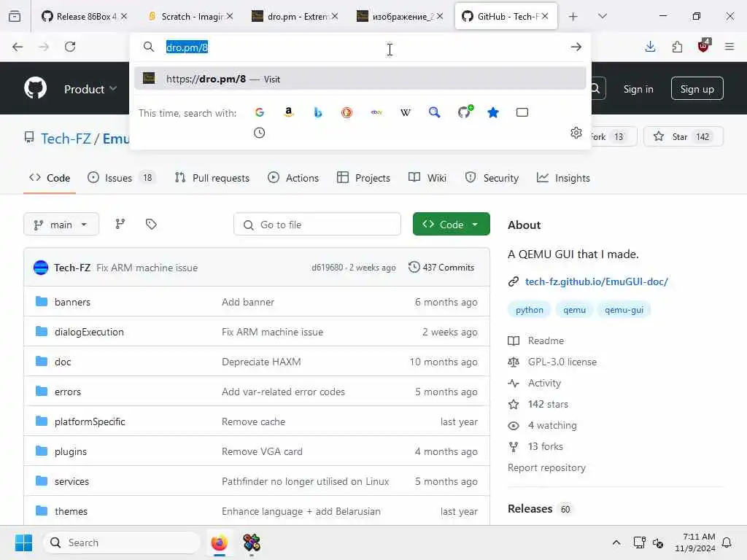Open search settings gear icon

pos(576,133)
